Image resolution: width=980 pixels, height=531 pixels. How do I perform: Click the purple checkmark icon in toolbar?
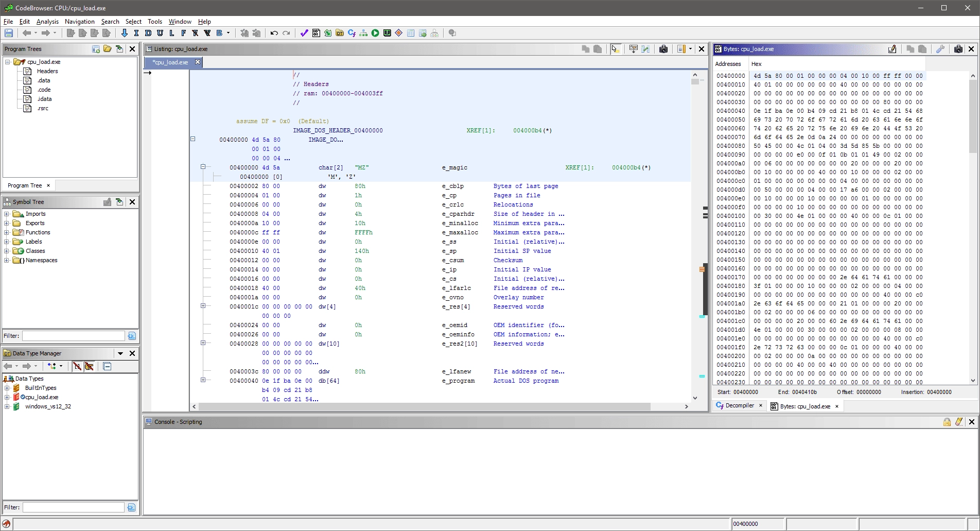click(x=304, y=33)
